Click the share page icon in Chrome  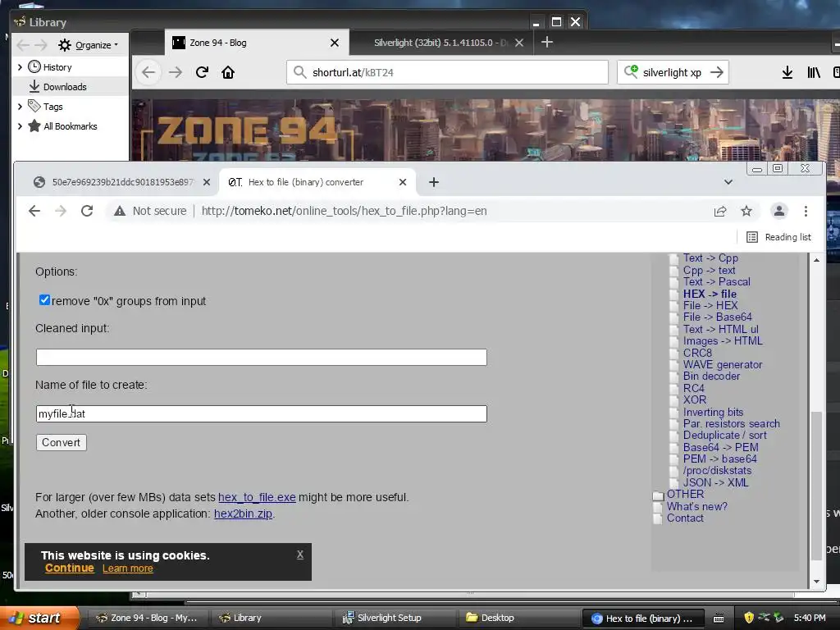(720, 211)
